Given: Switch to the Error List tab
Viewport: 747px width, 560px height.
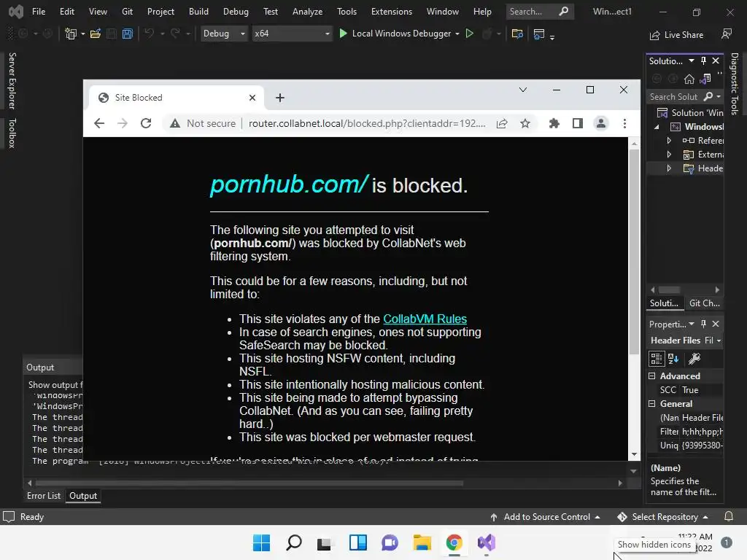Looking at the screenshot, I should tap(43, 496).
